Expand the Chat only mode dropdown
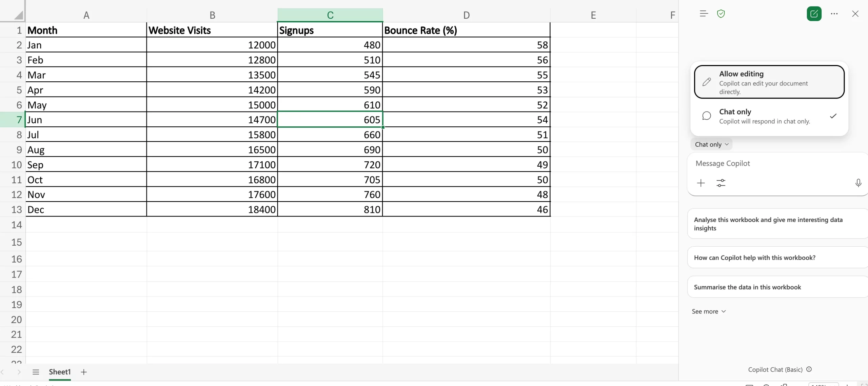The height and width of the screenshot is (386, 868). click(x=711, y=144)
